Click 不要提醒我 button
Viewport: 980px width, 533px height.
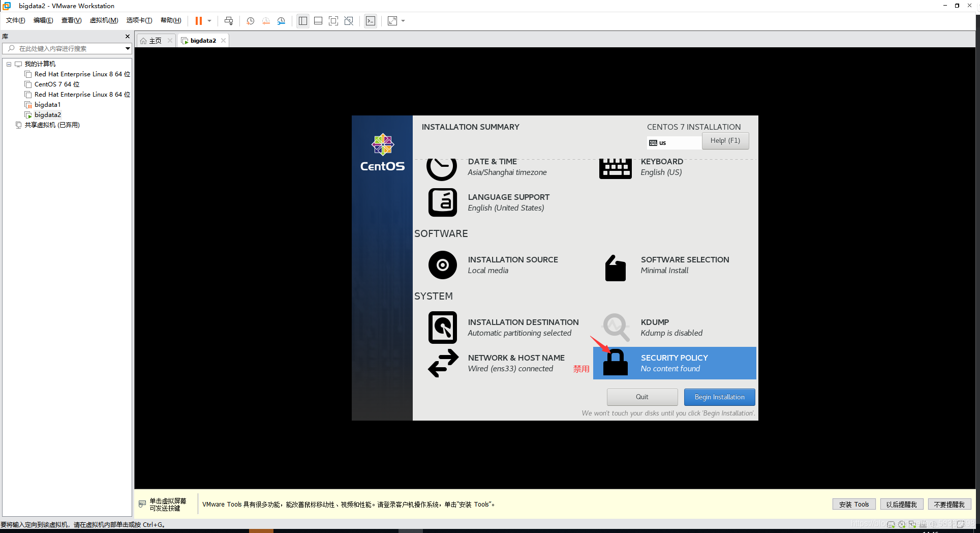point(949,505)
